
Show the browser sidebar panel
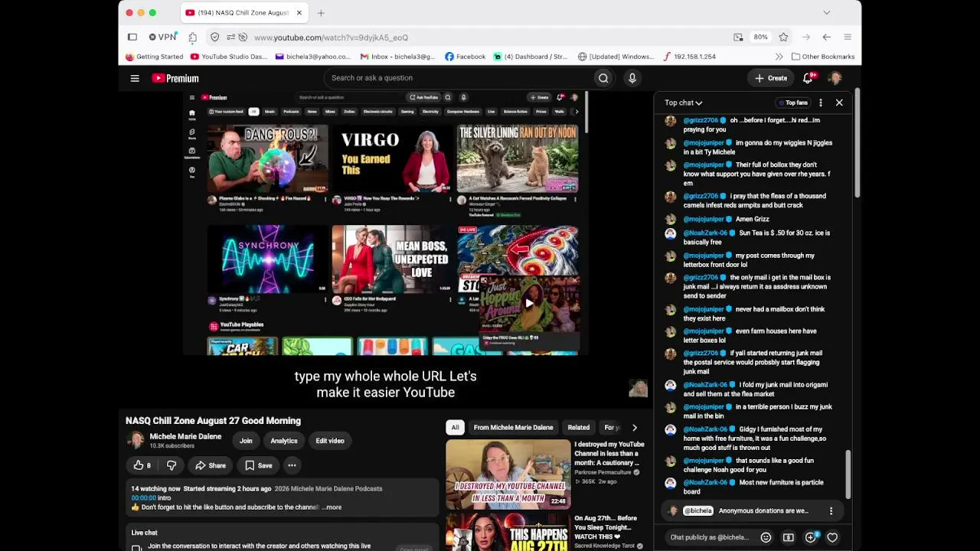(x=132, y=37)
